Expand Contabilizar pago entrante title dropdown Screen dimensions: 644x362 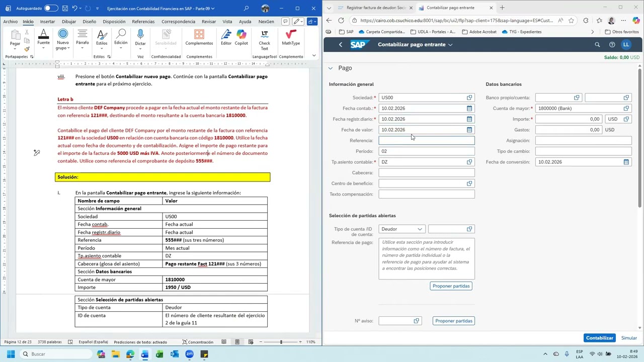(x=450, y=45)
